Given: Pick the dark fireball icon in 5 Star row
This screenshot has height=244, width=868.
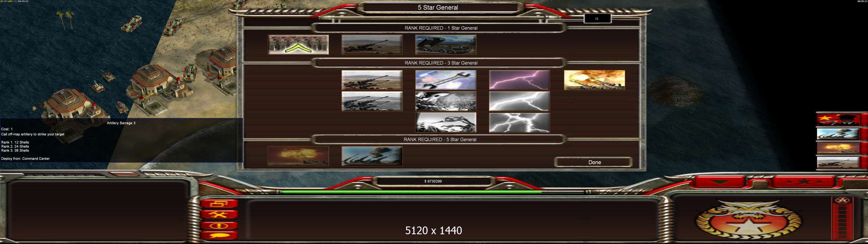Looking at the screenshot, I should coord(298,156).
